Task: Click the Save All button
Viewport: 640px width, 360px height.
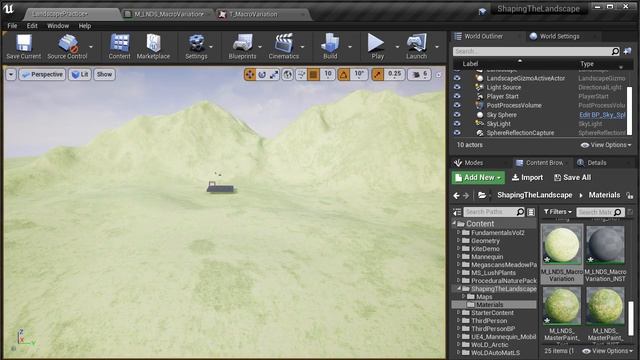Action: pos(572,178)
